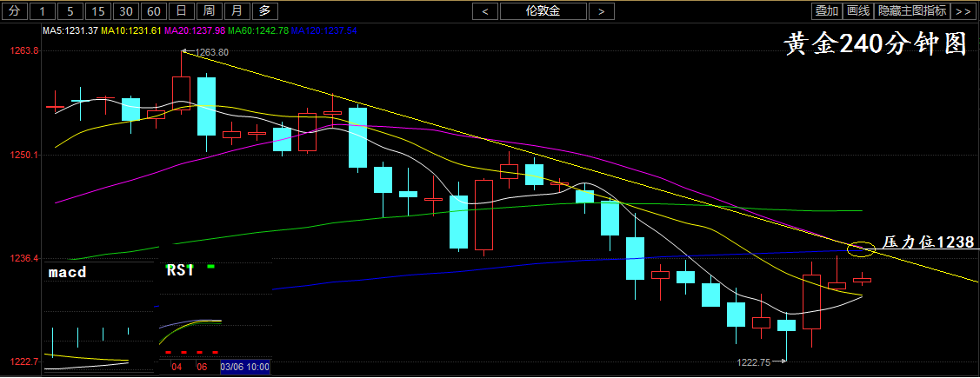Select the 60-minute chart period
This screenshot has width=980, height=378.
[x=154, y=11]
